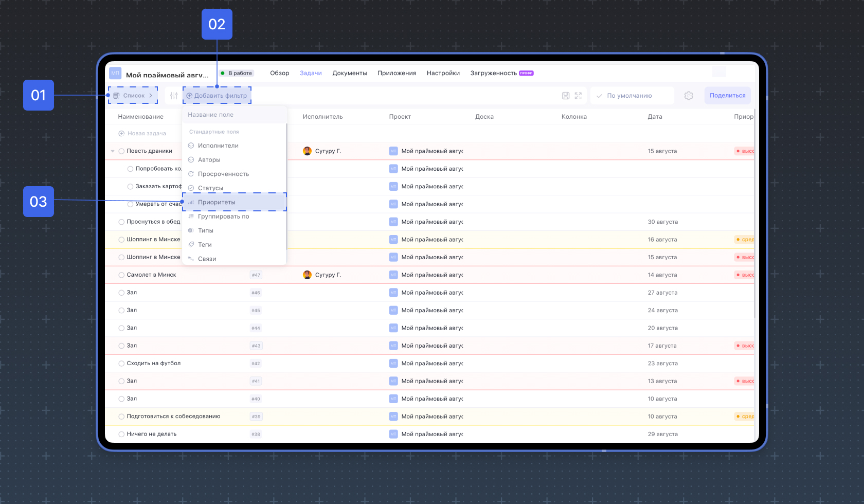Click the #38 task ID badge
Image resolution: width=864 pixels, height=504 pixels.
tap(256, 434)
